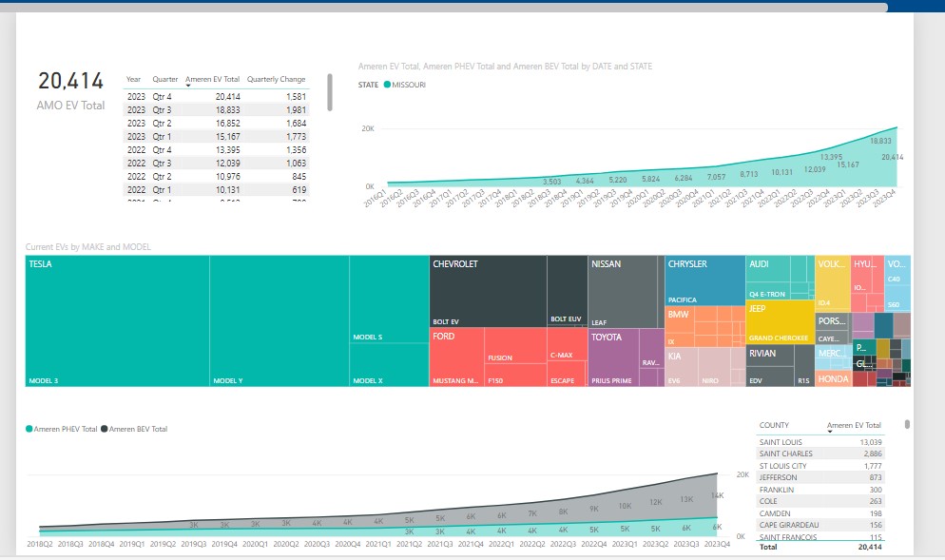Click sort arrow in county table header

[830, 433]
